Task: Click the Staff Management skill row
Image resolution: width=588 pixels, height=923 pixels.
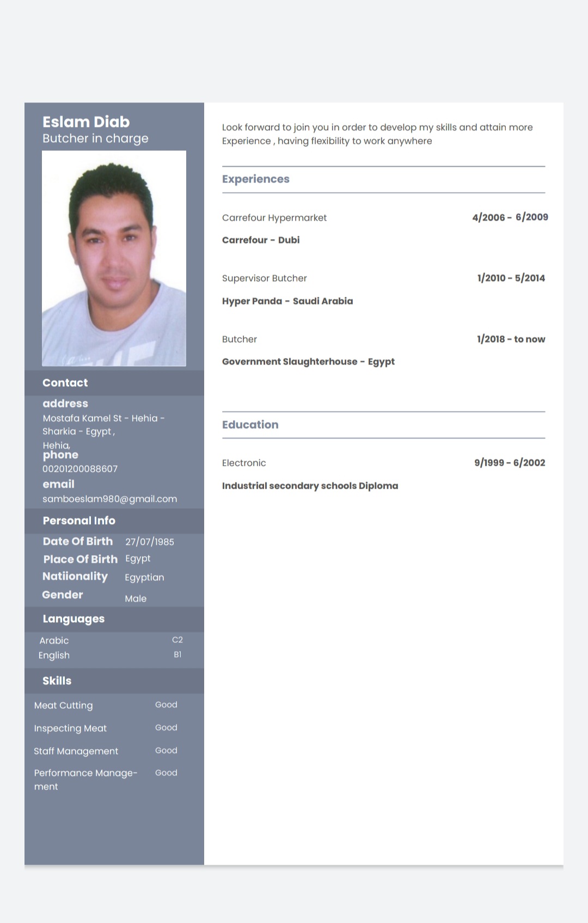Action: pyautogui.click(x=106, y=751)
